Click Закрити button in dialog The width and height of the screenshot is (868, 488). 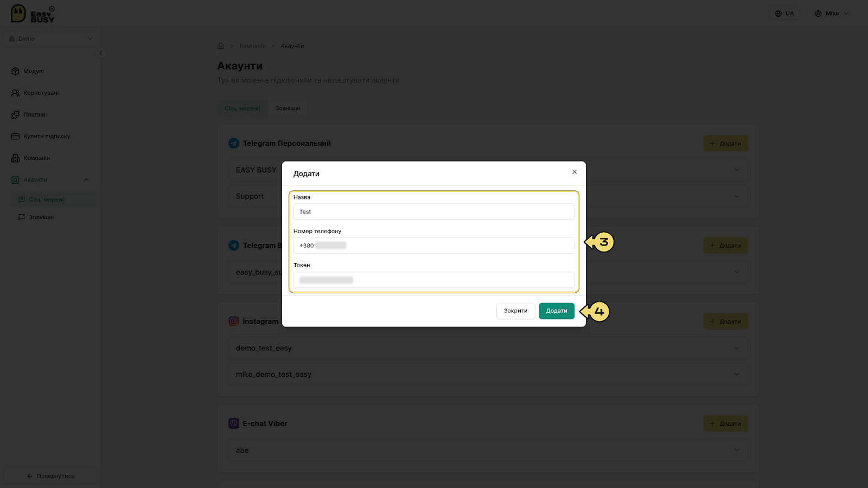click(515, 311)
